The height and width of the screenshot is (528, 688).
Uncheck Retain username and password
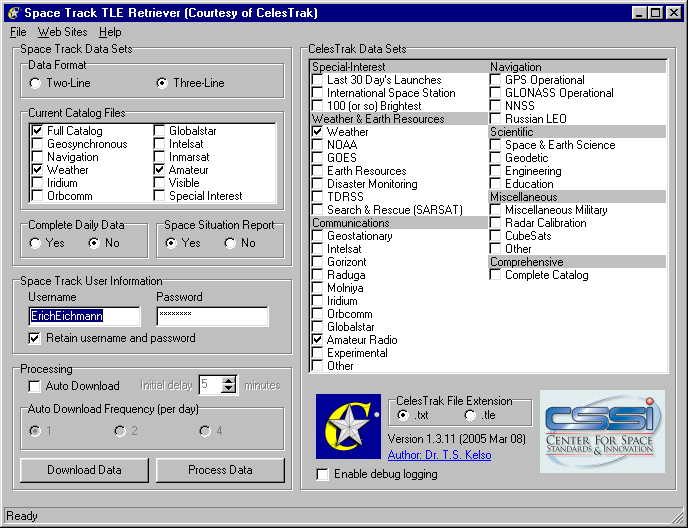tap(35, 338)
